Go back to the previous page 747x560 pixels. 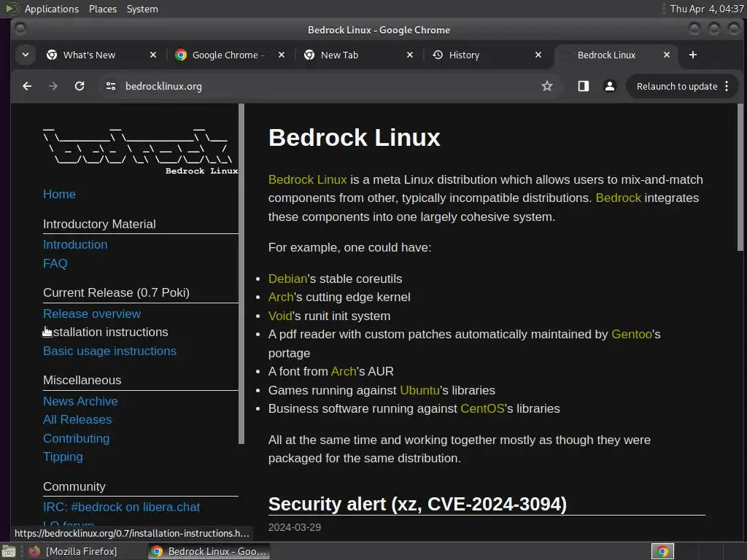[27, 86]
